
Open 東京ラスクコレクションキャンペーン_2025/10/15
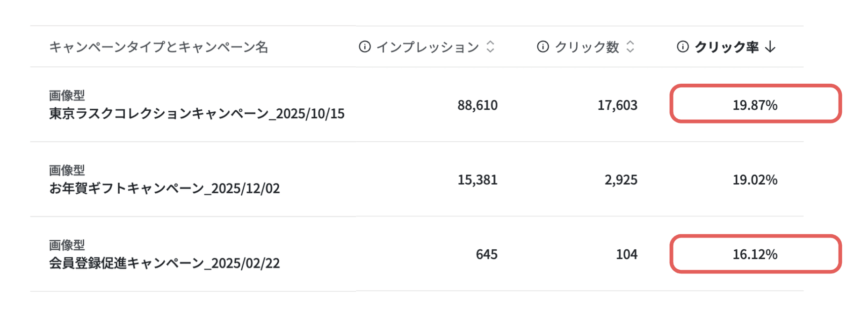pos(197,114)
